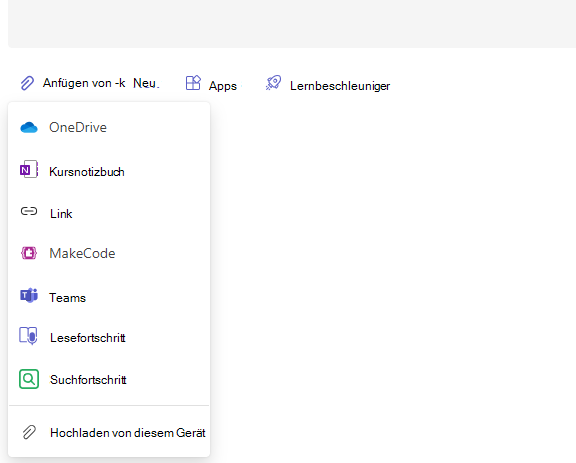Click the Lernbeschleuniger rocket icon
Screen dimensions: 576x463
pyautogui.click(x=273, y=83)
